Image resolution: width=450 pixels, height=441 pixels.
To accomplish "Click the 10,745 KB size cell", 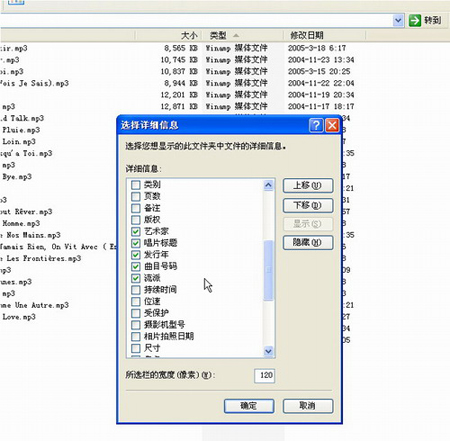I will coord(179,60).
